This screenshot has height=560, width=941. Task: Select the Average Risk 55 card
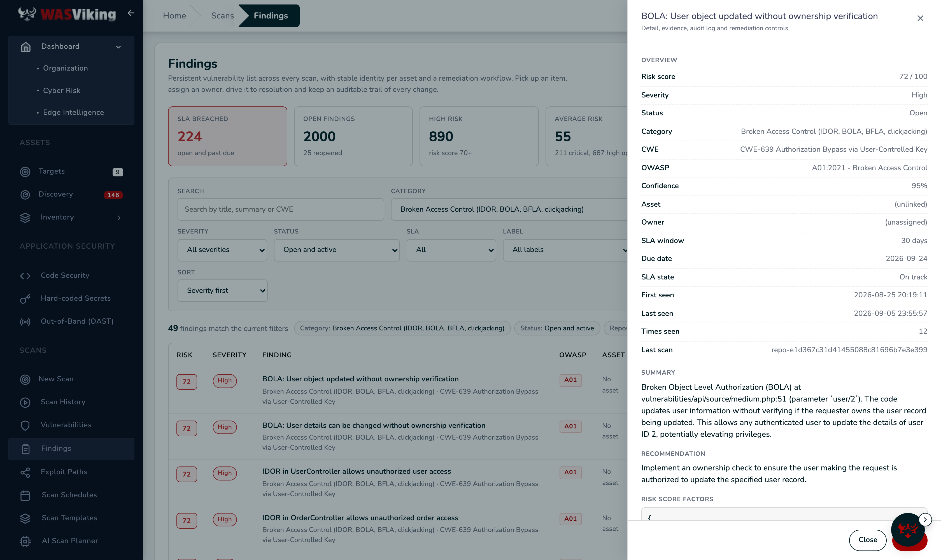coord(586,136)
